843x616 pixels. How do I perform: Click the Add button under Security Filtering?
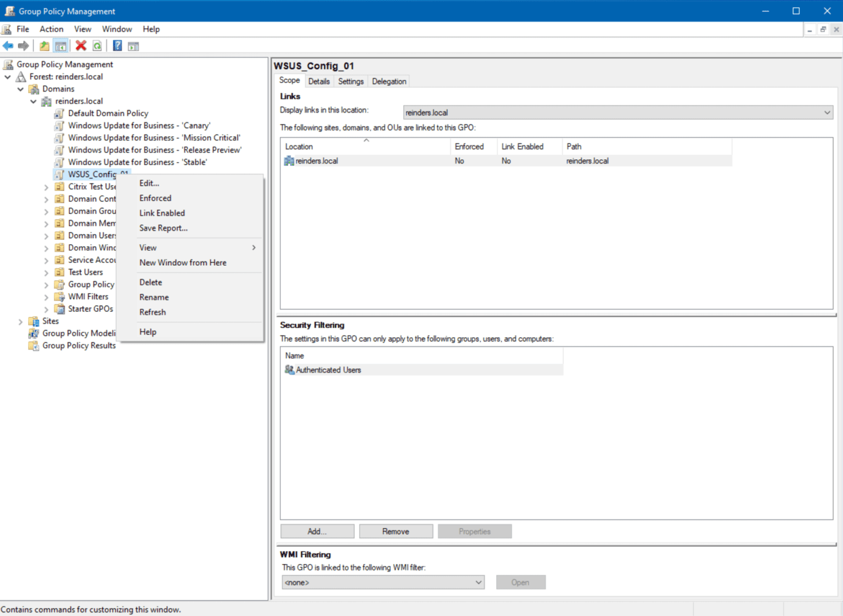click(317, 531)
